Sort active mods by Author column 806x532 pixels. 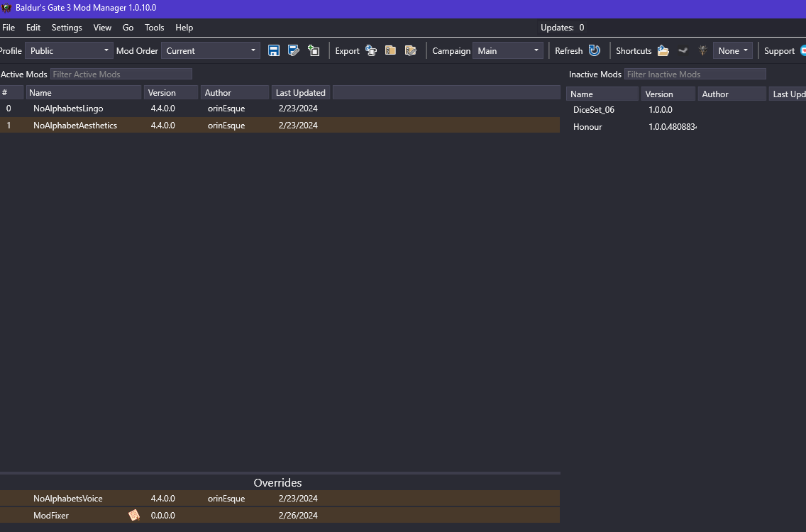click(235, 92)
